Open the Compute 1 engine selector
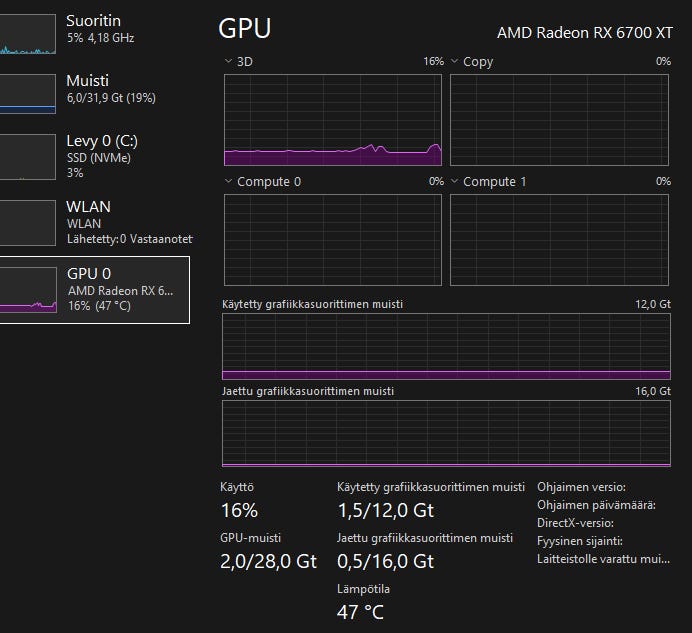 [x=455, y=182]
